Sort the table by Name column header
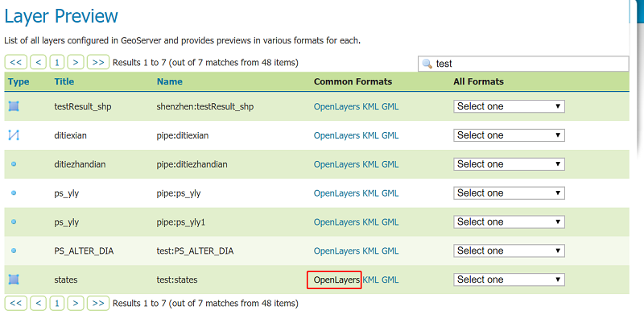The image size is (644, 323). (169, 81)
